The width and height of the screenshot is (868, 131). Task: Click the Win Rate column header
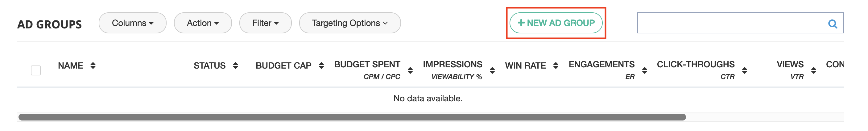click(x=525, y=65)
